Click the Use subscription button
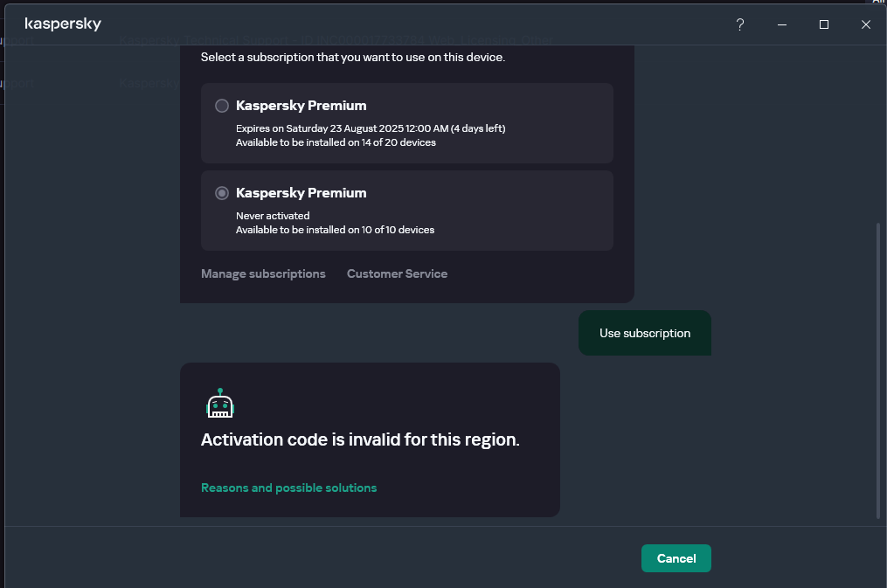Image resolution: width=887 pixels, height=588 pixels. click(645, 333)
